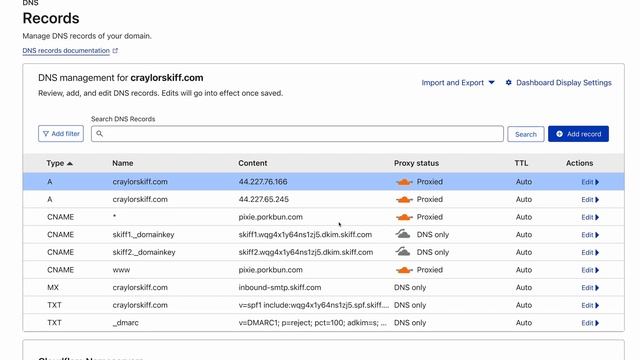Edit the _dmarc TXT record
This screenshot has width=640, height=360.
pyautogui.click(x=590, y=323)
